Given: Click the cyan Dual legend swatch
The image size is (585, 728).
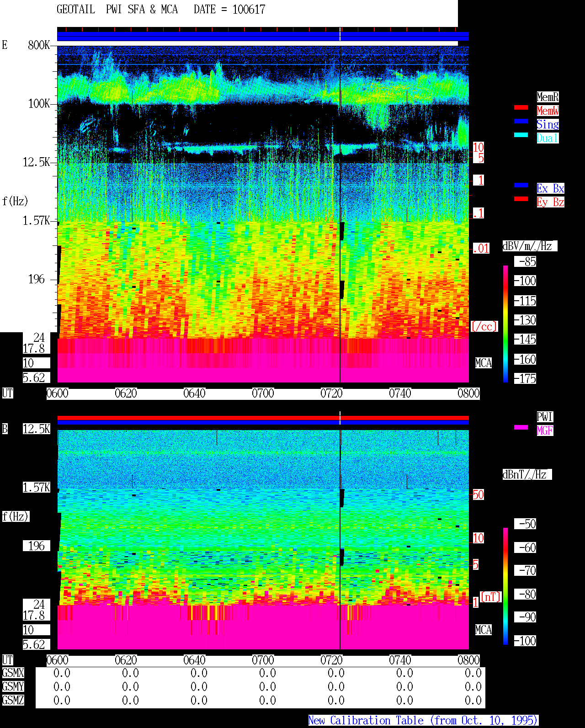Looking at the screenshot, I should pos(521,135).
